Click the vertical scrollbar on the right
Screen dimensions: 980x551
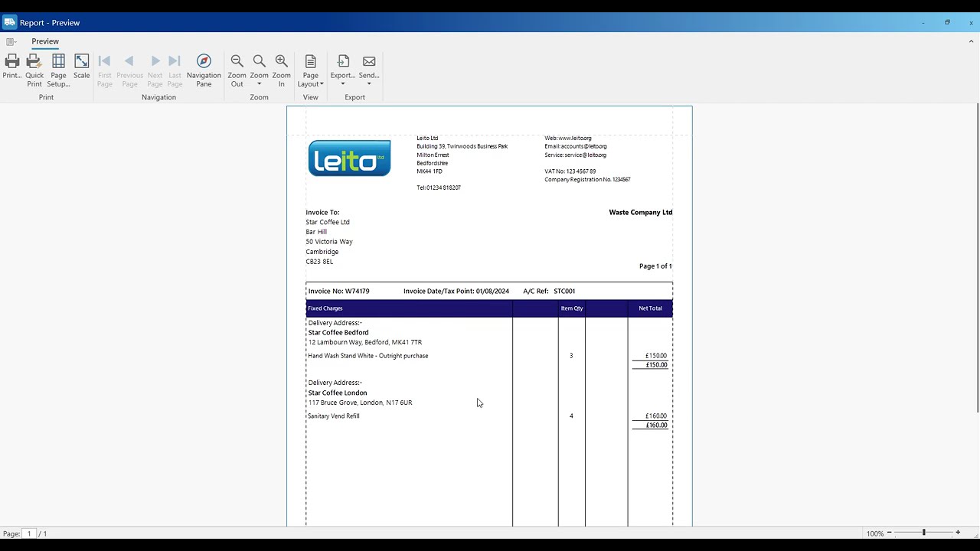[977, 258]
